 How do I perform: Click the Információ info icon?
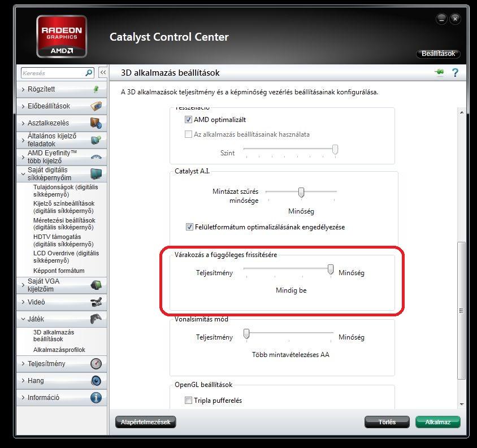click(x=96, y=398)
